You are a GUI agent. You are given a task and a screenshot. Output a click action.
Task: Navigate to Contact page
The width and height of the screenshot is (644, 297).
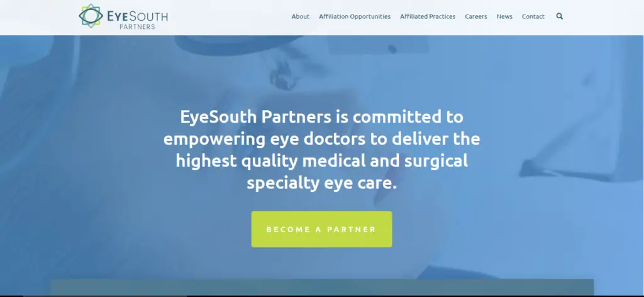[533, 16]
